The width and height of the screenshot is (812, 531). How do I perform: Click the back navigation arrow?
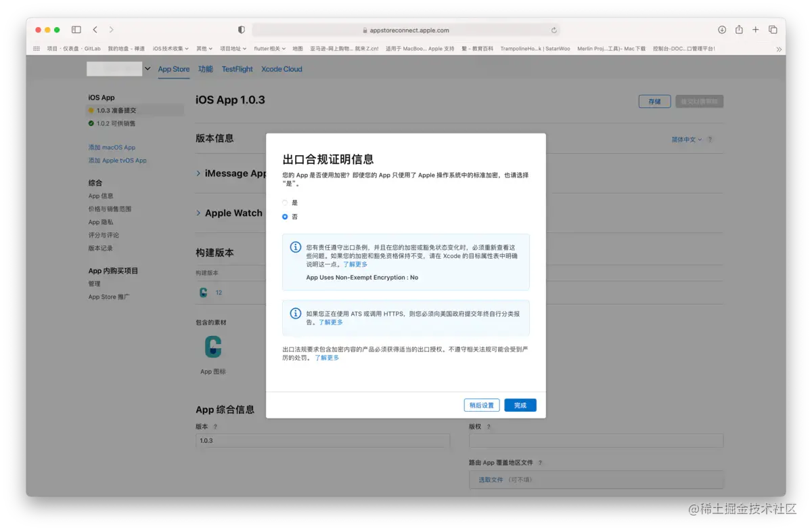point(94,30)
